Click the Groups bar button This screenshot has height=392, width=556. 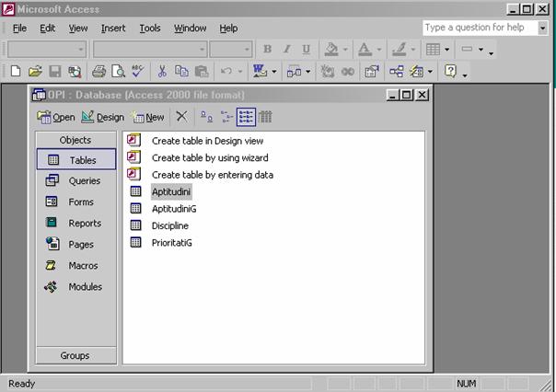tap(75, 355)
